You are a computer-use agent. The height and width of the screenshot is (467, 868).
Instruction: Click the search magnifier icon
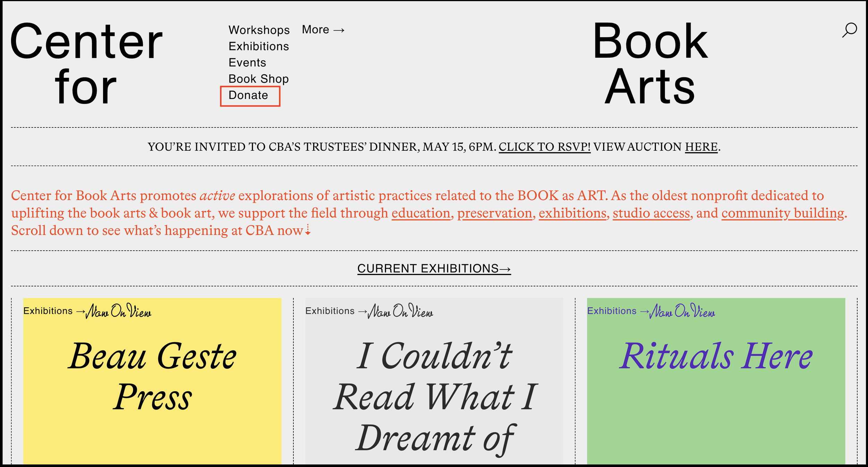pos(849,30)
